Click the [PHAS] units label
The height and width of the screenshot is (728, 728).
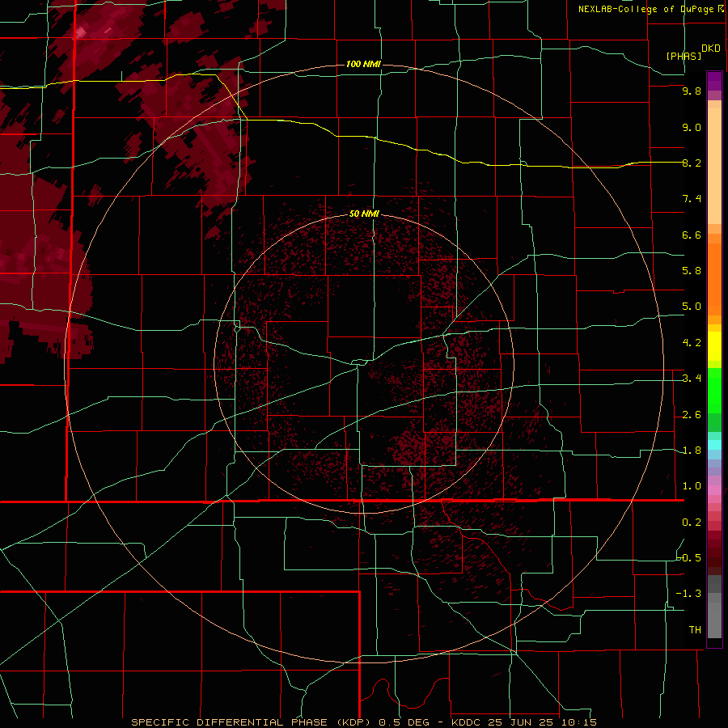pos(684,56)
